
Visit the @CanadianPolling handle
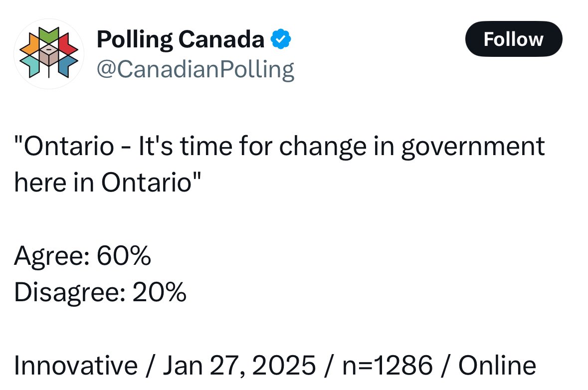196,69
